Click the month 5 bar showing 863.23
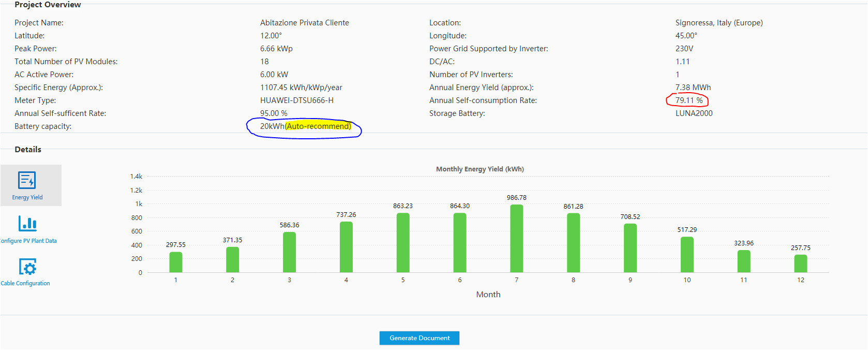The width and height of the screenshot is (868, 350). (403, 243)
